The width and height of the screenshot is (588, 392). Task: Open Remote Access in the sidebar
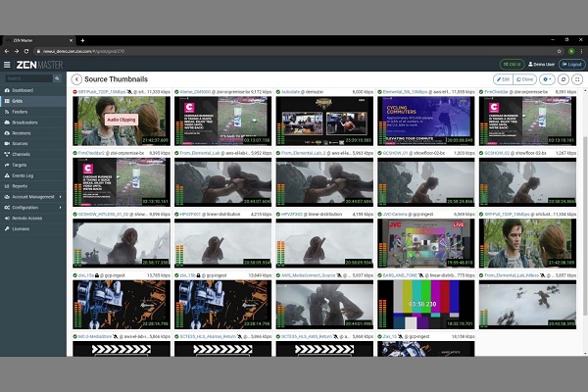[x=27, y=219]
